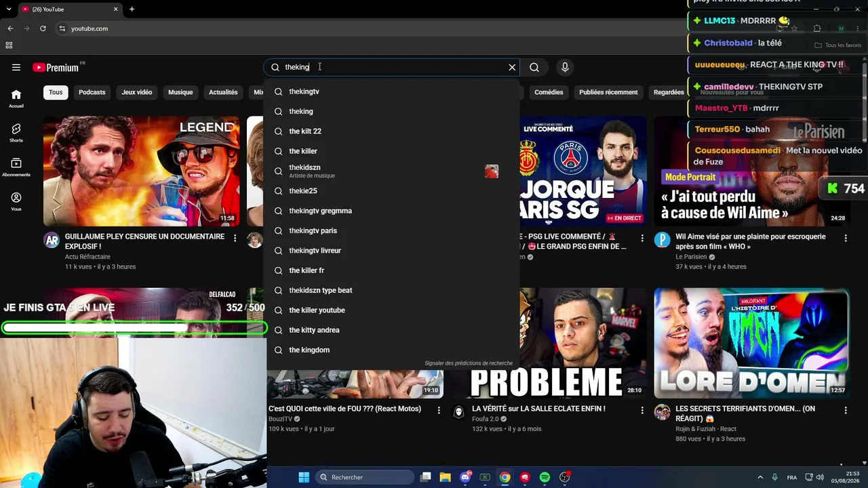Open title LA VÉRITÉ sur LA SALLE ECLATE
This screenshot has height=488, width=868.
tap(538, 409)
